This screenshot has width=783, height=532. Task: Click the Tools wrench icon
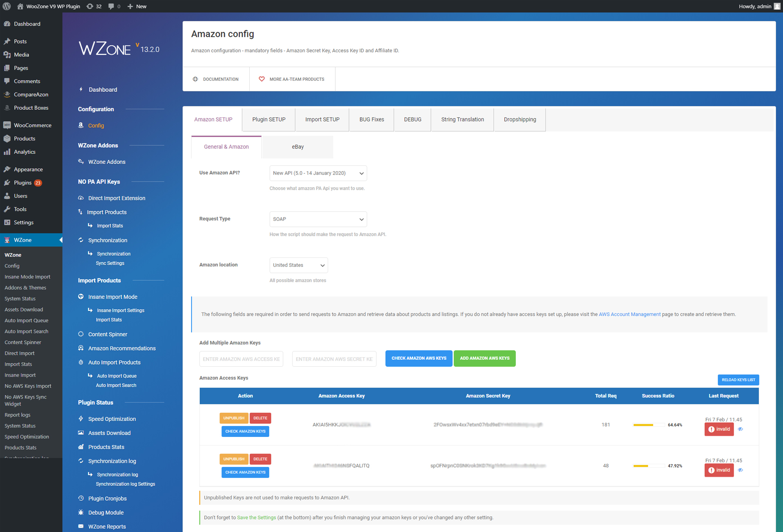point(7,209)
